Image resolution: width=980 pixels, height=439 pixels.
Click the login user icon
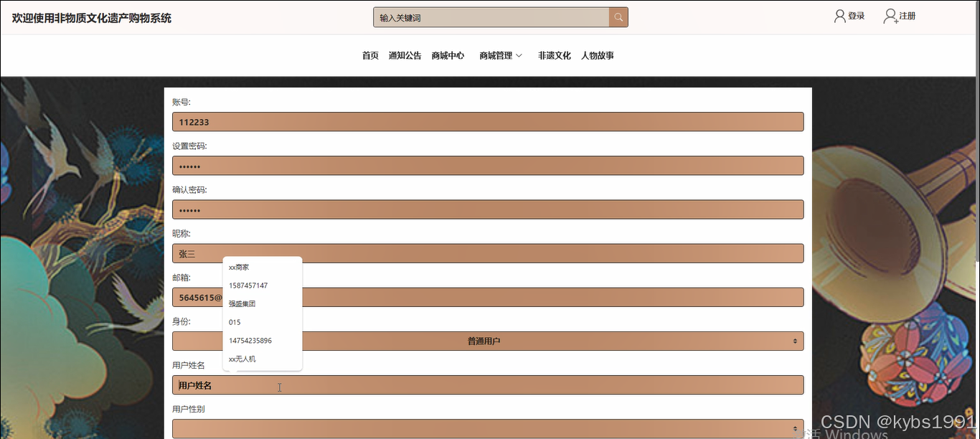[839, 16]
